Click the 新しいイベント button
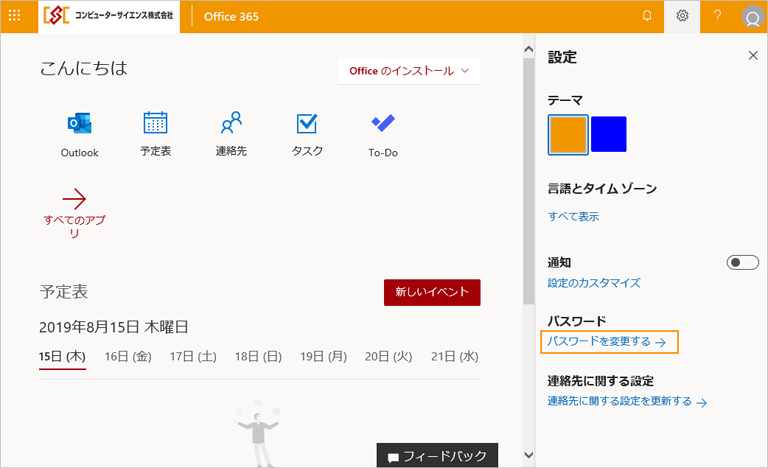The image size is (768, 468). pos(432,293)
